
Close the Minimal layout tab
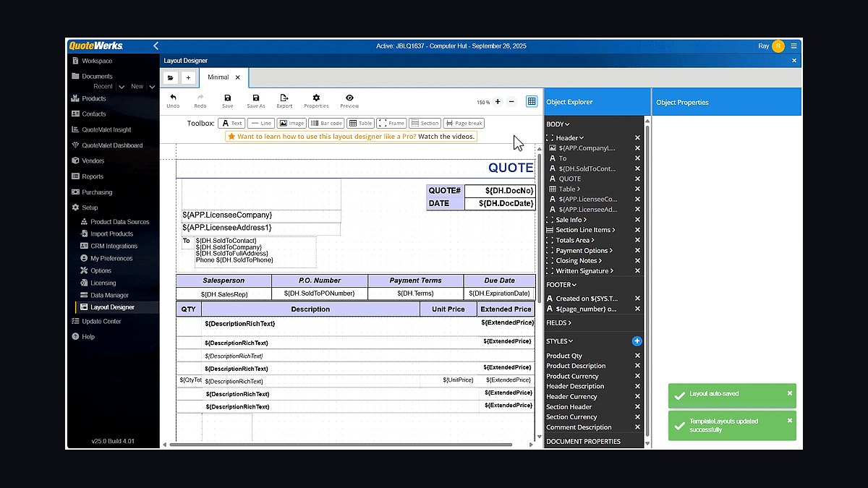point(238,77)
